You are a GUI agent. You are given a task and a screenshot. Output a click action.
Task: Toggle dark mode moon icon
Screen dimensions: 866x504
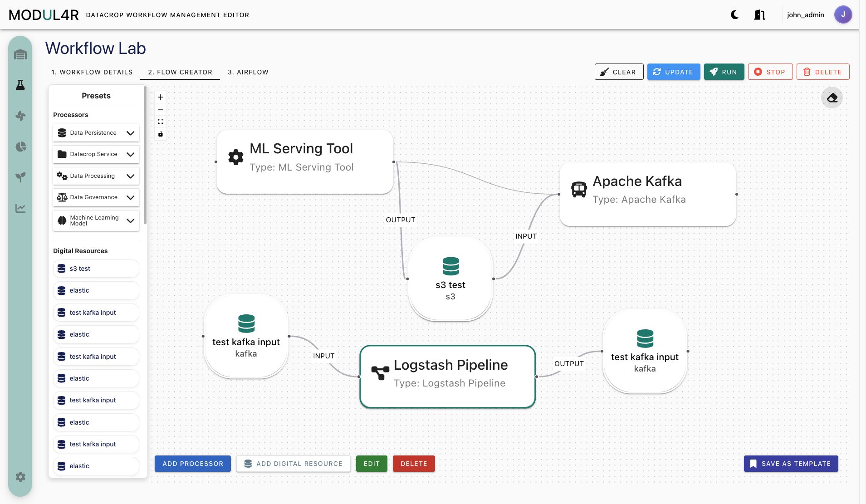coord(734,15)
